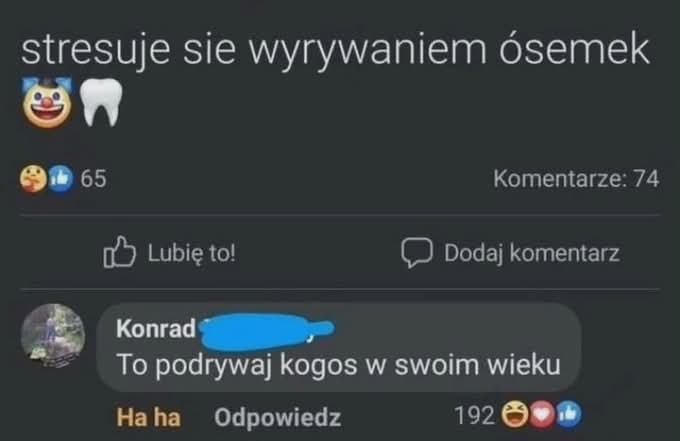Click the blue like icon on the comment reactions
Viewport: 680px width, 441px height.
click(x=569, y=415)
